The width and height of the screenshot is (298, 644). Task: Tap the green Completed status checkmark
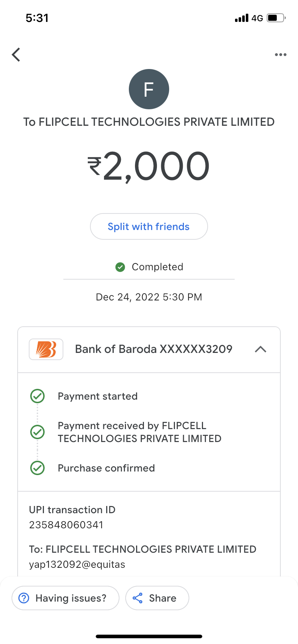point(120,267)
